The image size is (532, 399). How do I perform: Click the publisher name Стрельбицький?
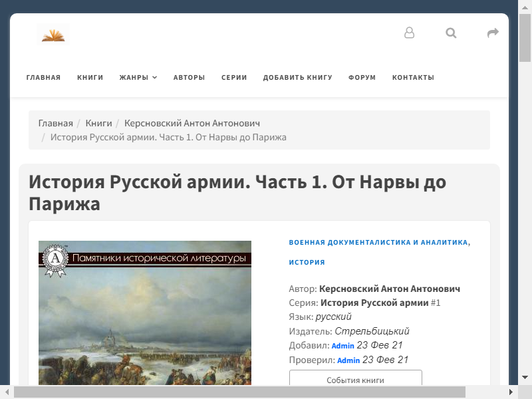(372, 331)
